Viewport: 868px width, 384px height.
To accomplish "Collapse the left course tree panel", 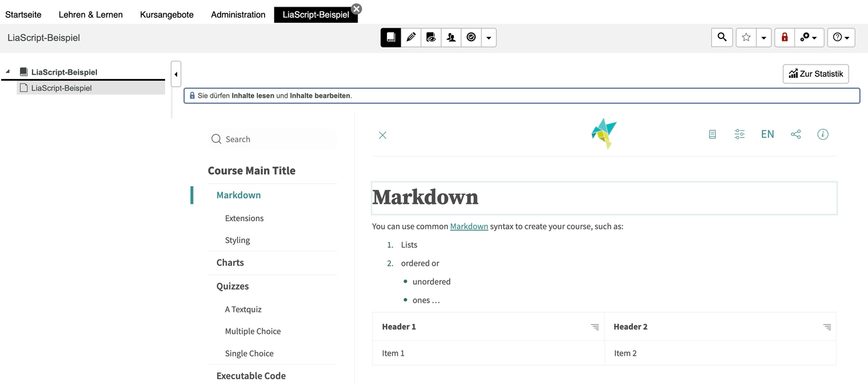I will click(x=176, y=75).
